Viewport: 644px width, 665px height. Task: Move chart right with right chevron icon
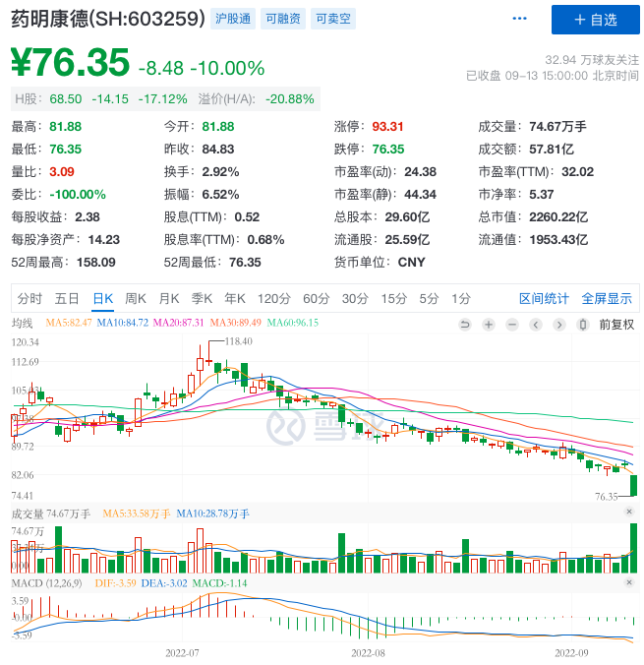tap(559, 325)
